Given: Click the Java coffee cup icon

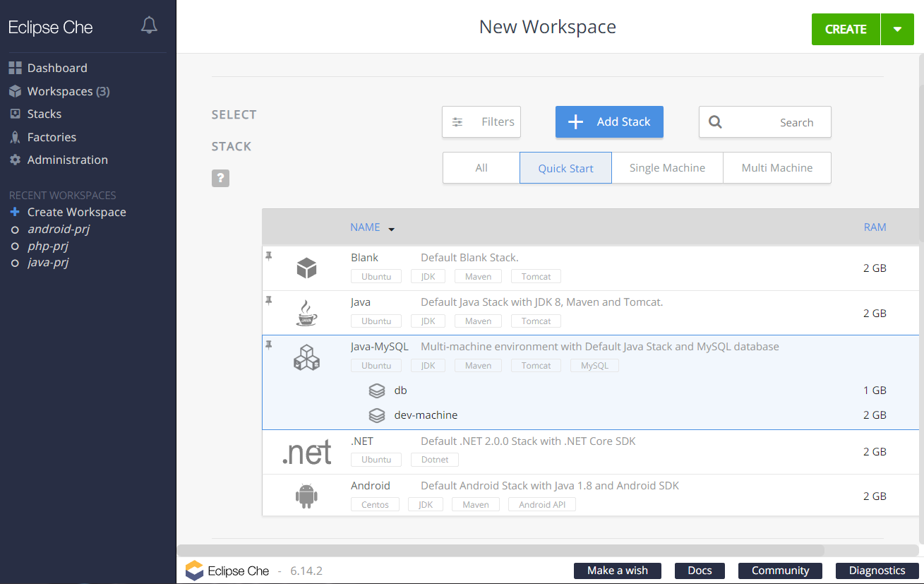Looking at the screenshot, I should (306, 313).
